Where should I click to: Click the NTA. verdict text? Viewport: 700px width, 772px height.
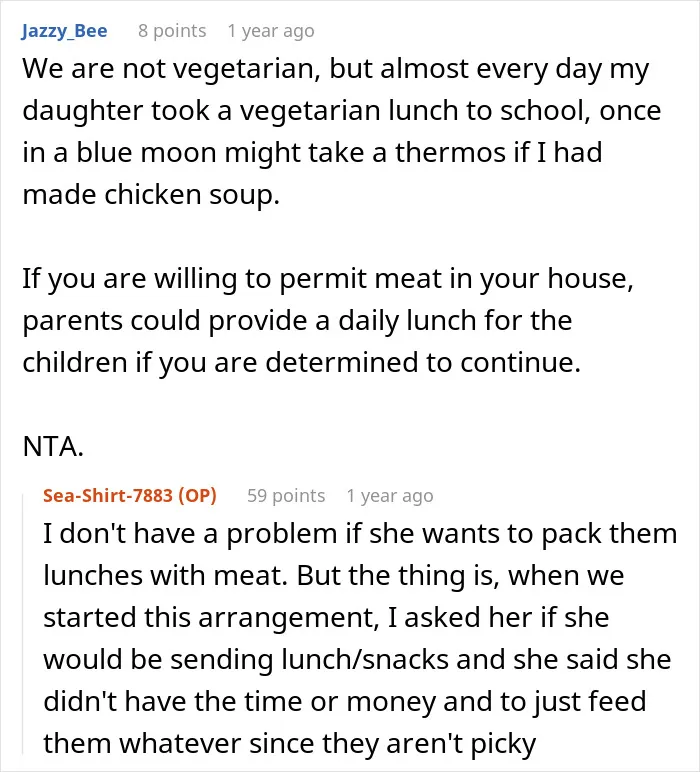(x=53, y=447)
